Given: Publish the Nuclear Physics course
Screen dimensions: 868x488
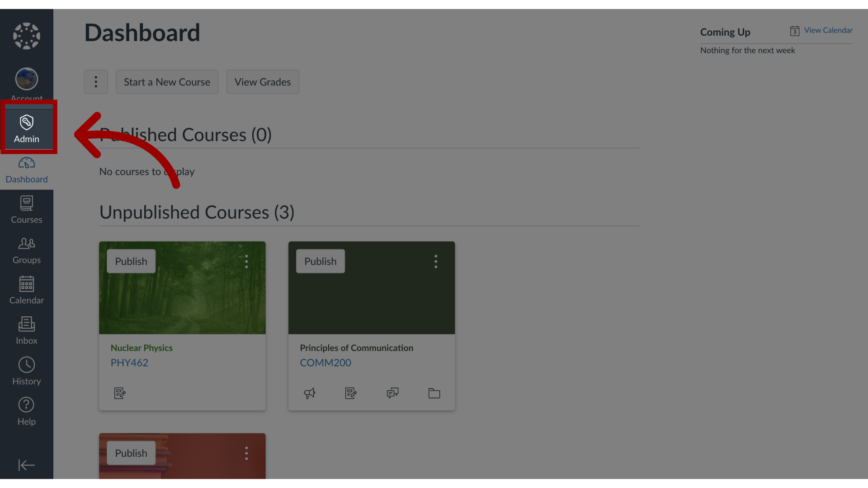Looking at the screenshot, I should pos(131,261).
